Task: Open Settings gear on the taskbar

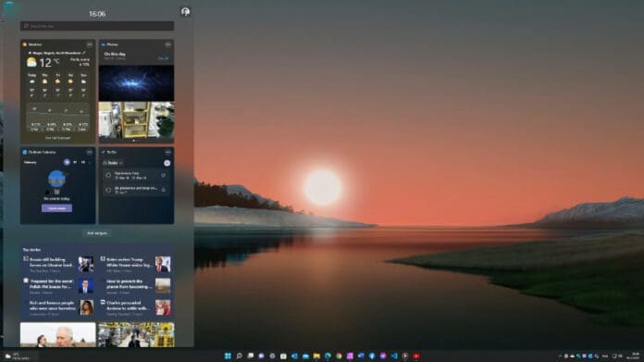Action: click(272, 356)
